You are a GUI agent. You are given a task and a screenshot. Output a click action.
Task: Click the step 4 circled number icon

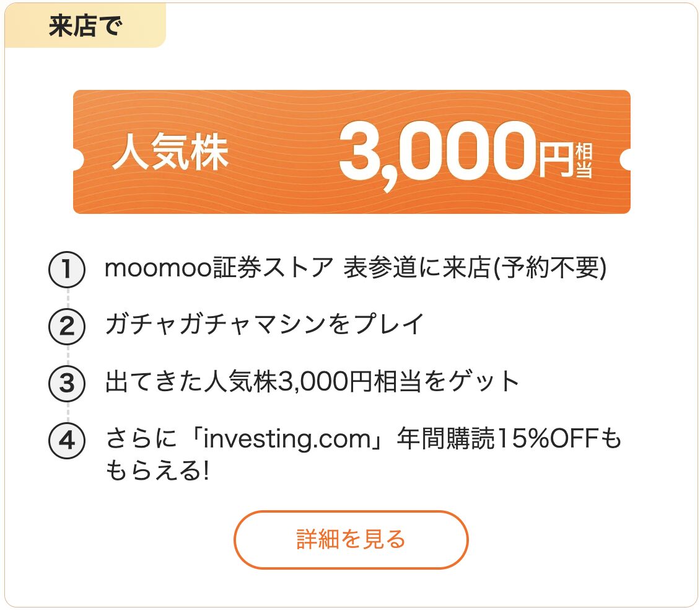coord(67,442)
